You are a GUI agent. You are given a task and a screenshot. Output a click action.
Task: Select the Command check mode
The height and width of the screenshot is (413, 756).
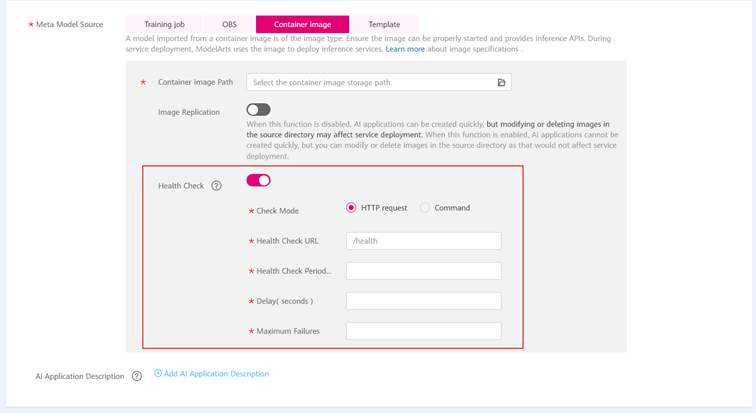pos(425,208)
